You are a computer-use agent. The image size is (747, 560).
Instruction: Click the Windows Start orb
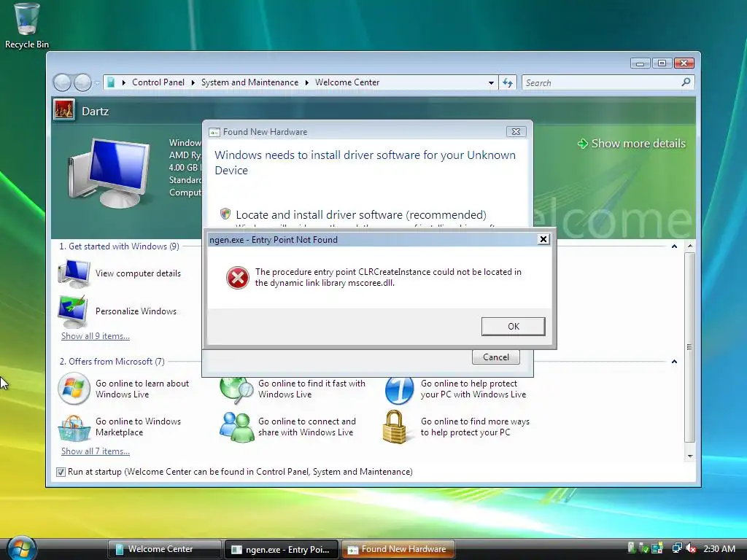(x=21, y=548)
